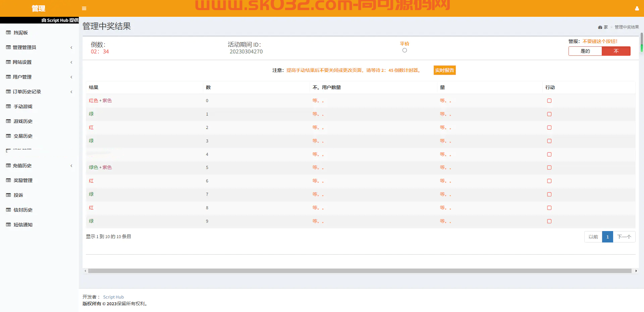Click the icon beside 充值历史
This screenshot has width=644, height=312.
(8, 166)
